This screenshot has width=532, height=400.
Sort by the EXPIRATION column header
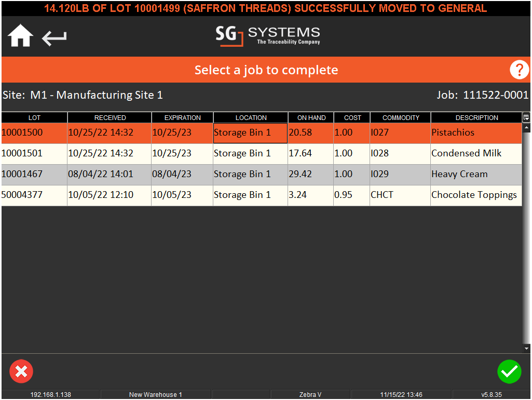(x=182, y=117)
